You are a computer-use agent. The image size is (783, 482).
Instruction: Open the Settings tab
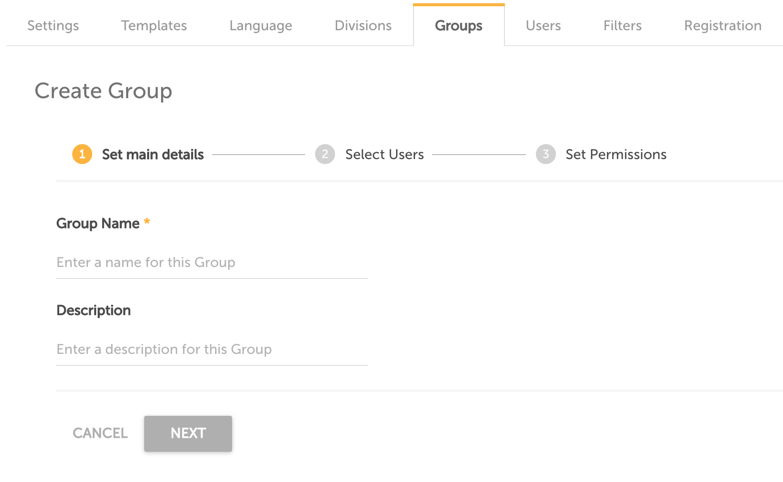(53, 26)
